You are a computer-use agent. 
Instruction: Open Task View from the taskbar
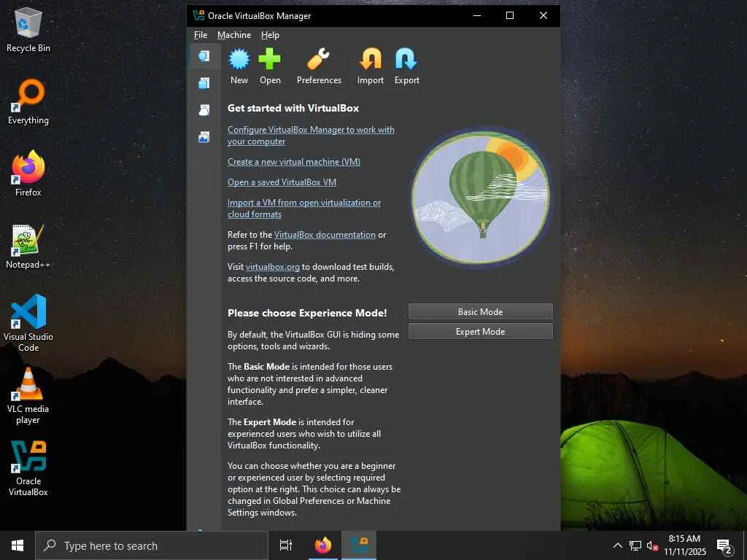(x=286, y=545)
